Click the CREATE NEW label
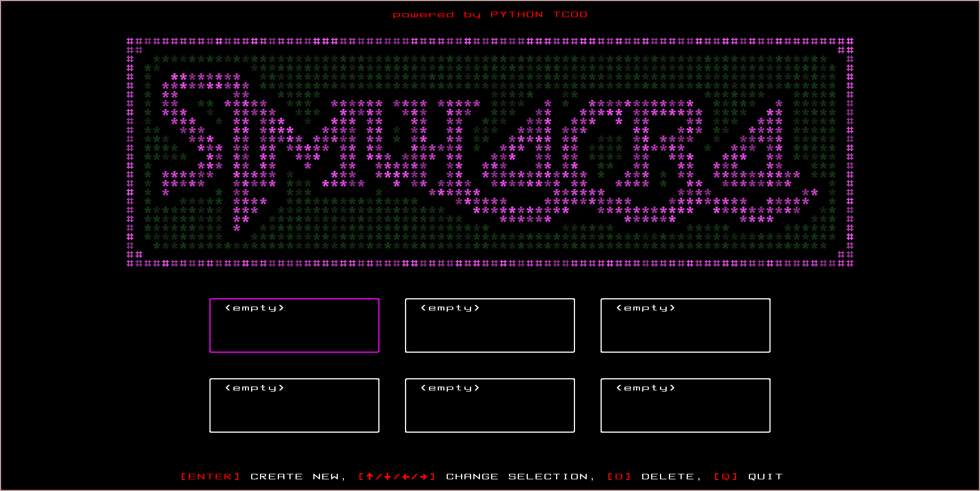Image resolution: width=980 pixels, height=491 pixels. (294, 477)
